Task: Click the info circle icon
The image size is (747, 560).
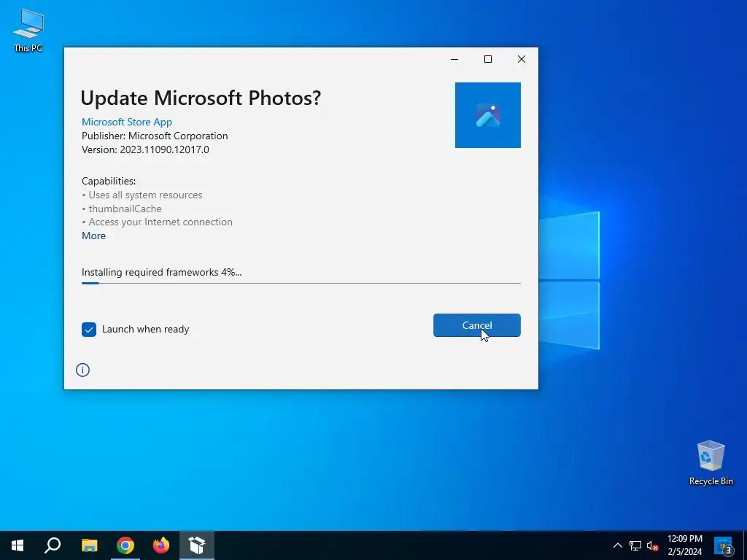Action: click(x=82, y=370)
